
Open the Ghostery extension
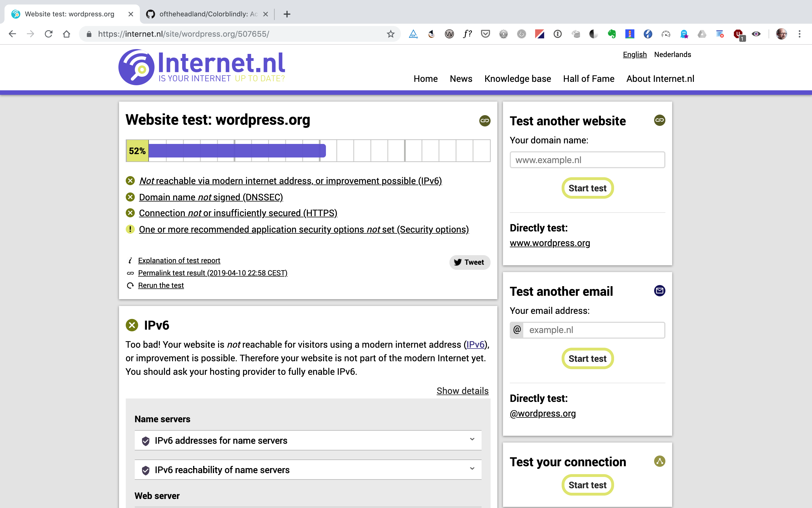[x=684, y=34]
